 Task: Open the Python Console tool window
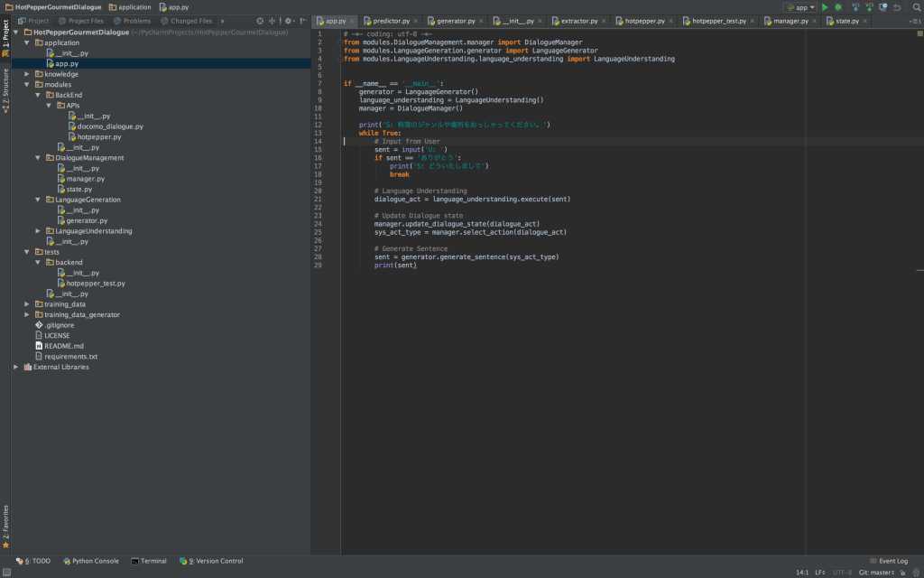91,561
